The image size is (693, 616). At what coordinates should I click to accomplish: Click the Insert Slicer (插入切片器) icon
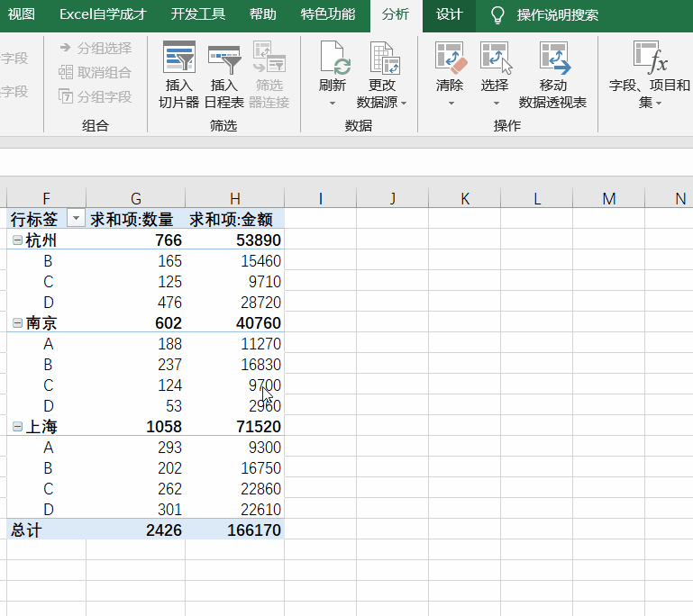[179, 57]
